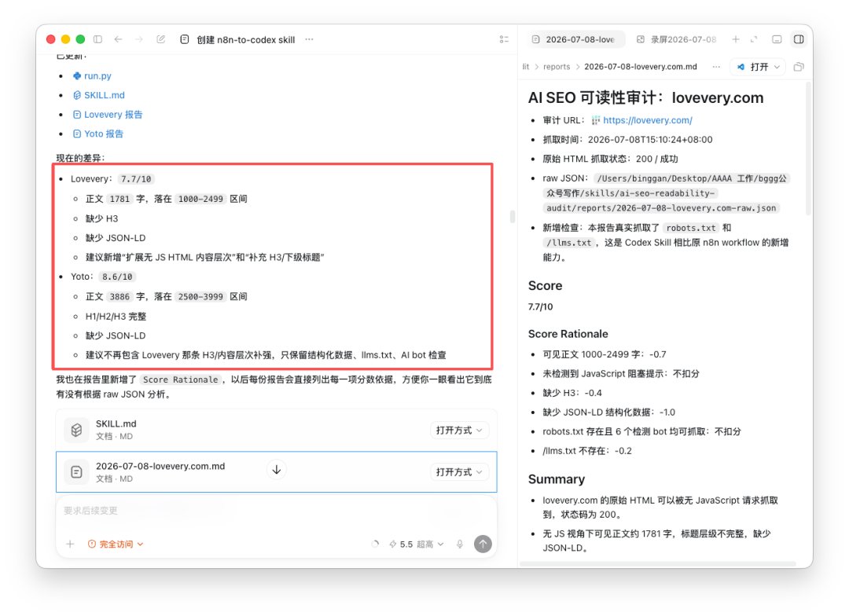The width and height of the screenshot is (849, 616).
Task: Click the lovevery.com.md file card icon
Action: (x=76, y=472)
